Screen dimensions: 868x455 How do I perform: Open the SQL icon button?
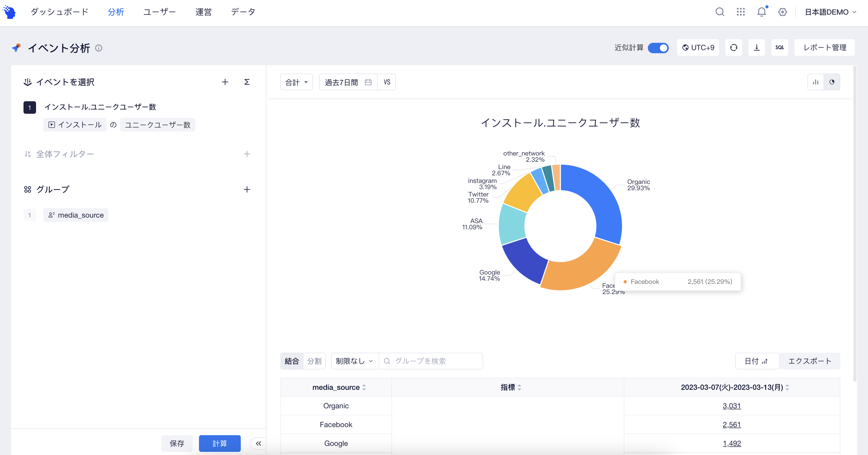[x=779, y=47]
